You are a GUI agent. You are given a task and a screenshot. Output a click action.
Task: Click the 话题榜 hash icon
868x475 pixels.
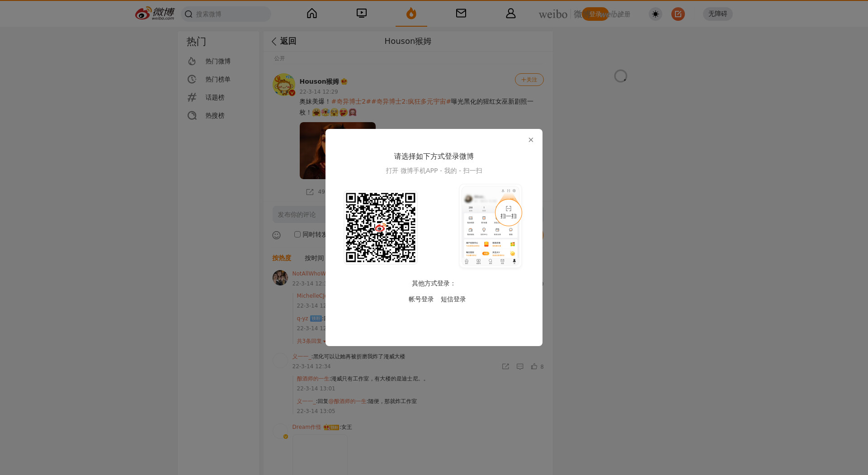click(x=192, y=97)
